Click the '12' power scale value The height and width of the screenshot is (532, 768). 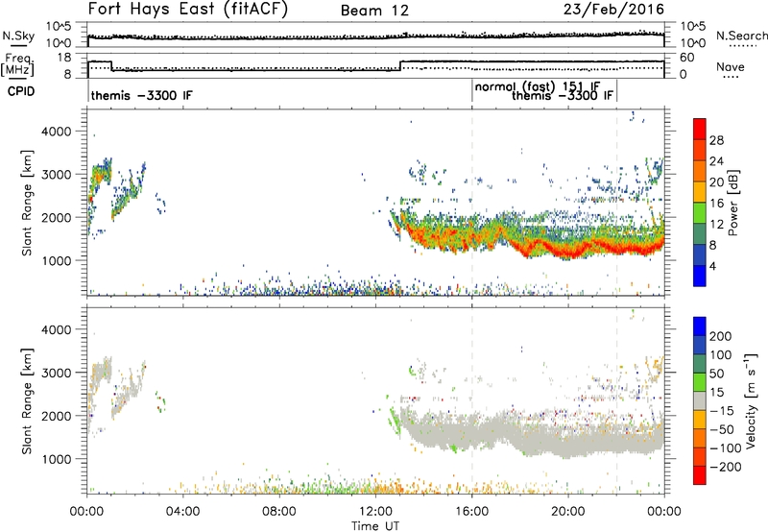[716, 225]
